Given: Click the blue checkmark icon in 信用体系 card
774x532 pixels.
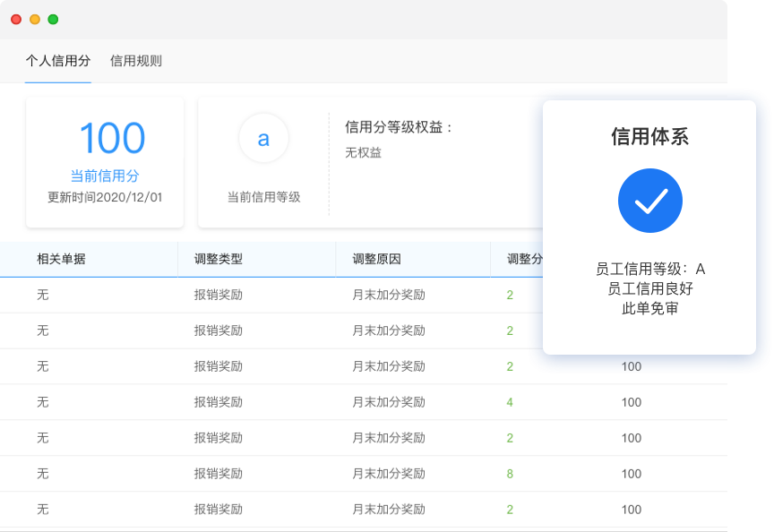Looking at the screenshot, I should point(650,201).
